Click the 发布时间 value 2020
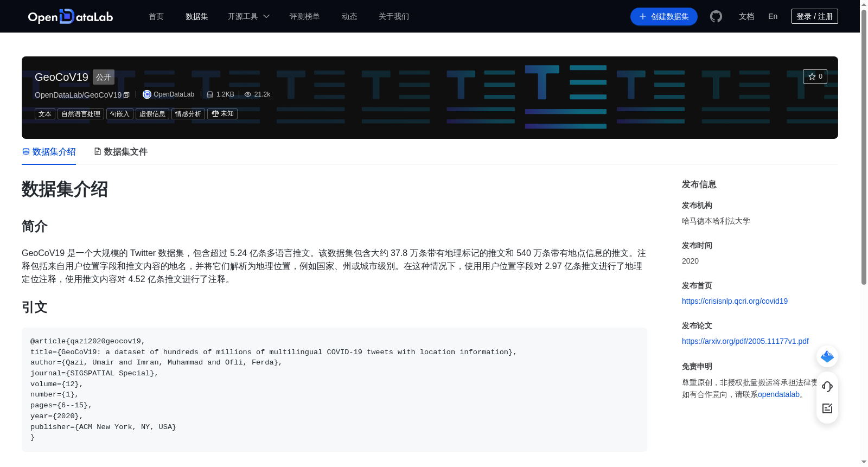The image size is (868, 467). point(690,261)
